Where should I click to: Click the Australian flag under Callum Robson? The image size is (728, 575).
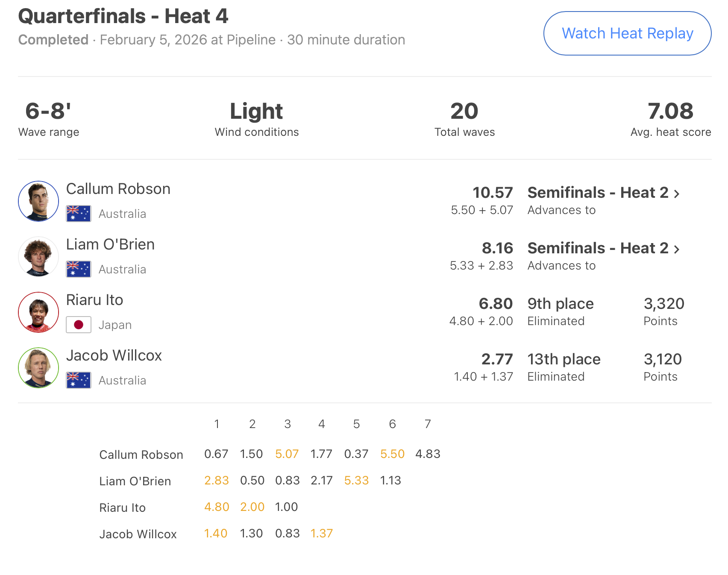[x=79, y=214]
